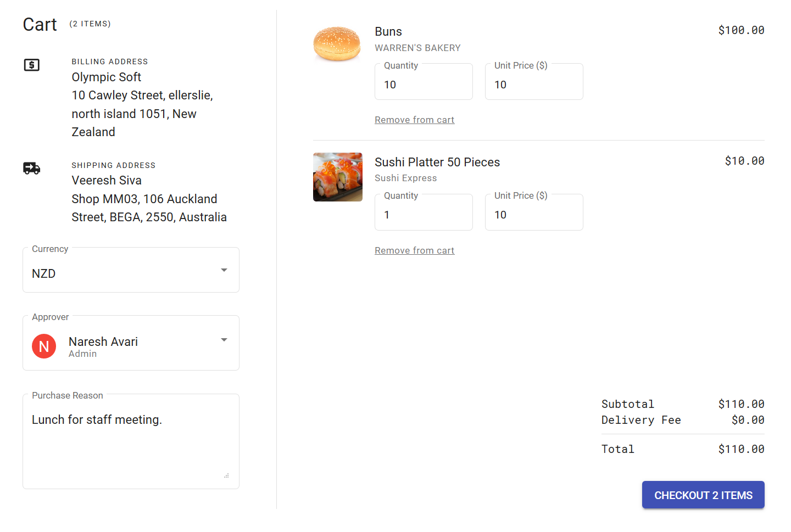Grab the Purchase Reason resize handle
791x532 pixels.
pyautogui.click(x=226, y=475)
